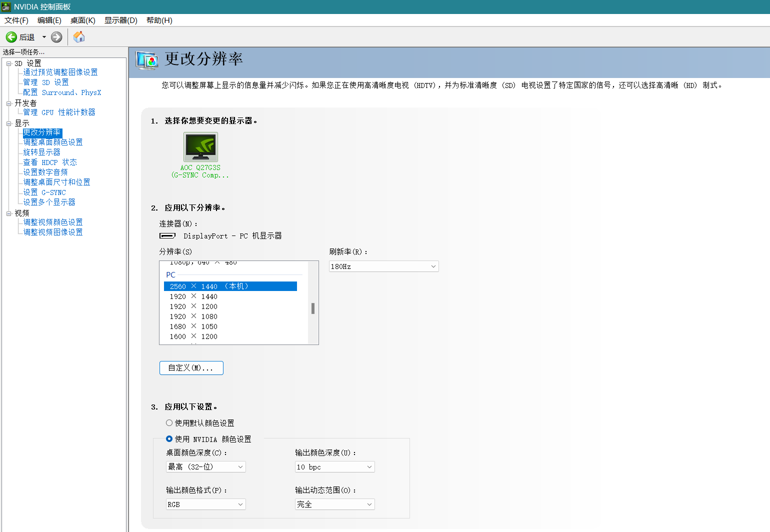Collapse the 开发者 tree node
Viewport: 770px width, 532px height.
pos(8,103)
